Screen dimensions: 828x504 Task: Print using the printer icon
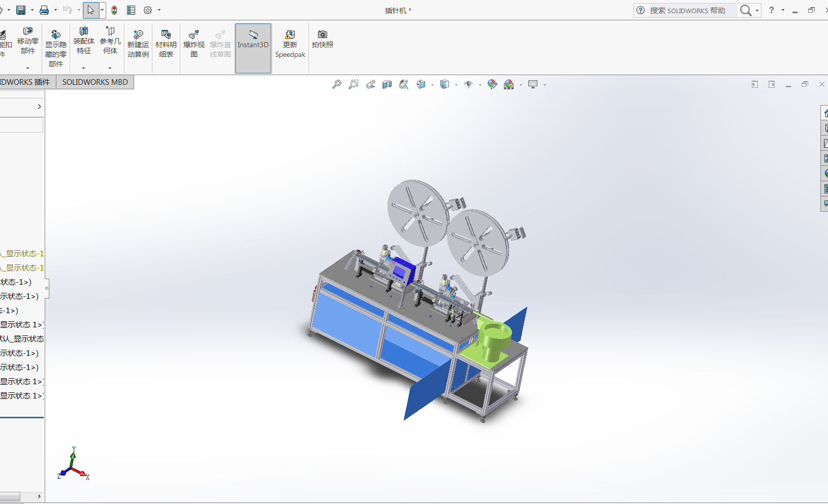click(x=44, y=10)
